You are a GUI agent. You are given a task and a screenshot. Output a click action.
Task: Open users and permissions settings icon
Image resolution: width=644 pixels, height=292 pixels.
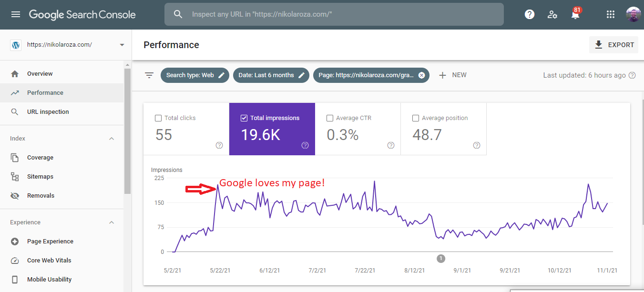(x=552, y=14)
